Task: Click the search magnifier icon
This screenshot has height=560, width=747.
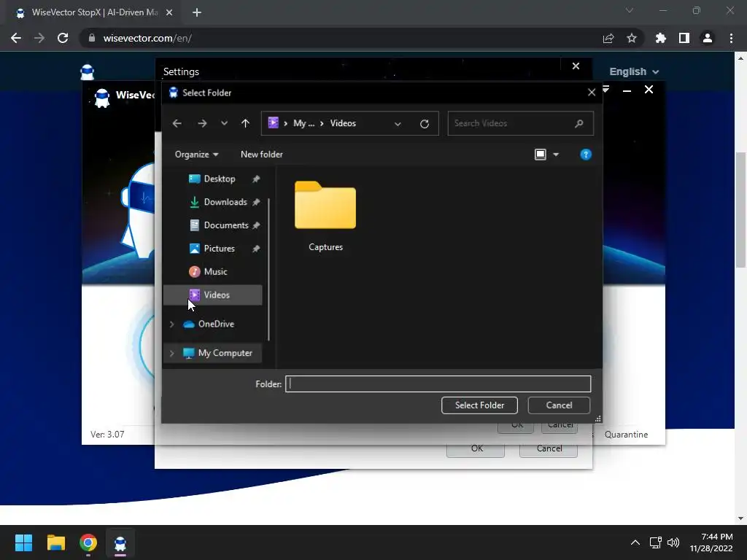Action: 578,123
